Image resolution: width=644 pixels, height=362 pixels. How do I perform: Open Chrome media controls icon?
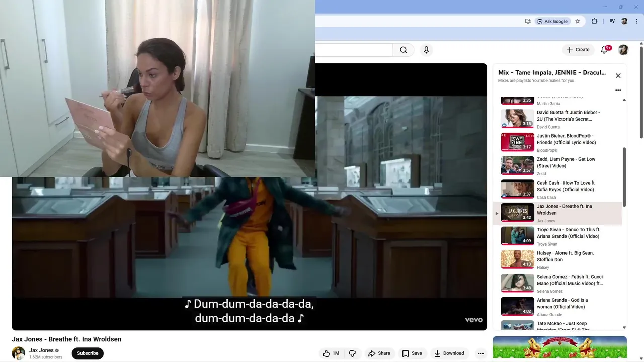(612, 21)
